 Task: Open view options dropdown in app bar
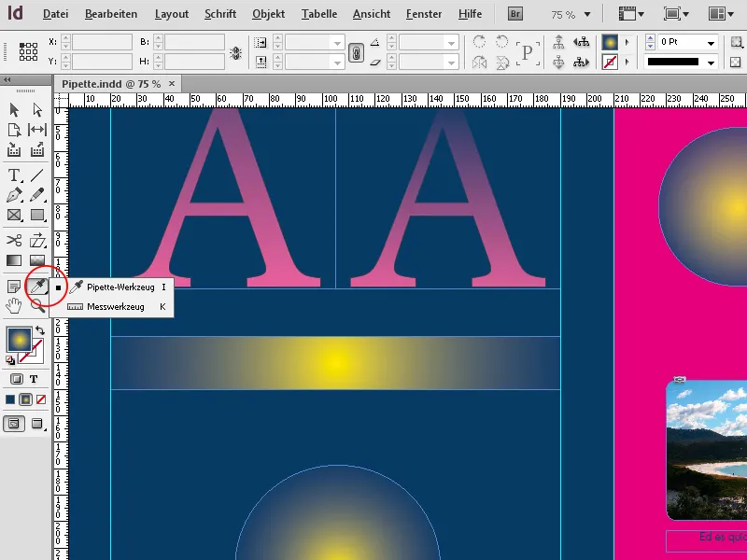point(631,14)
